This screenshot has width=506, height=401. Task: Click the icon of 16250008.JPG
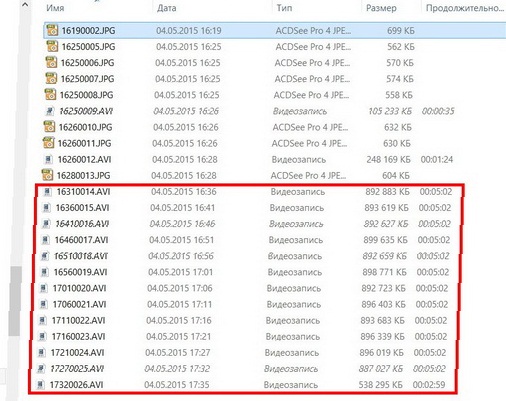[x=50, y=95]
